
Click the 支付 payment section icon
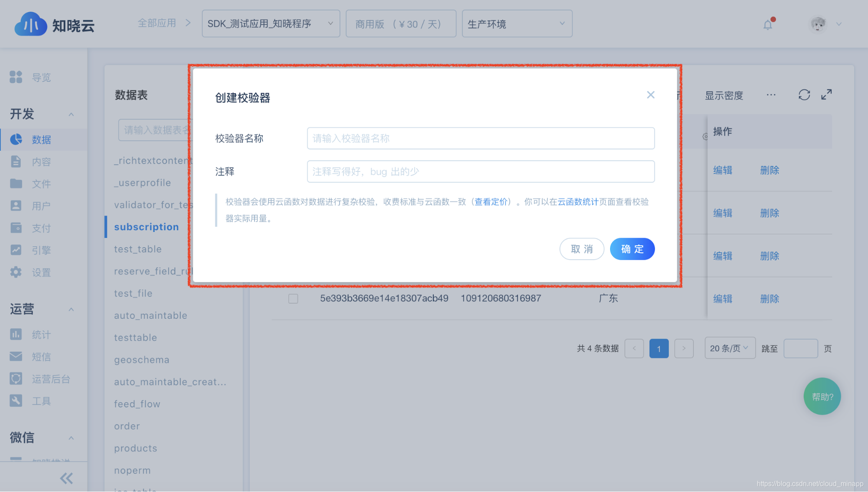(16, 228)
